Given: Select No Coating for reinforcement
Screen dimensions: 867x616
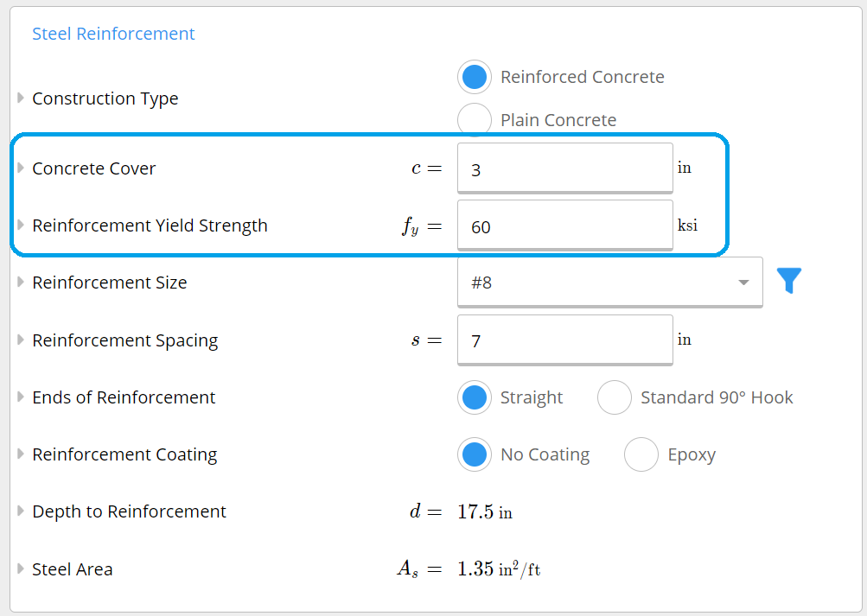Looking at the screenshot, I should 474,454.
